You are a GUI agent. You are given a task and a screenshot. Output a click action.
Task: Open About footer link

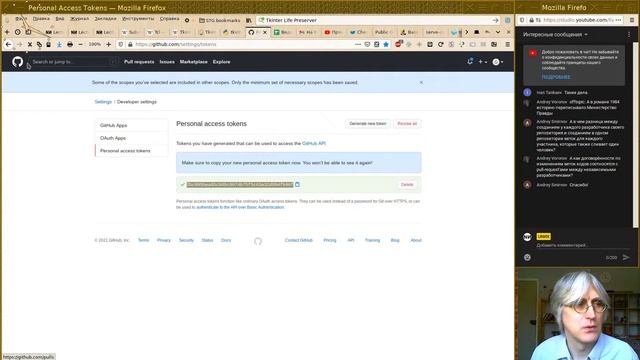[416, 240]
